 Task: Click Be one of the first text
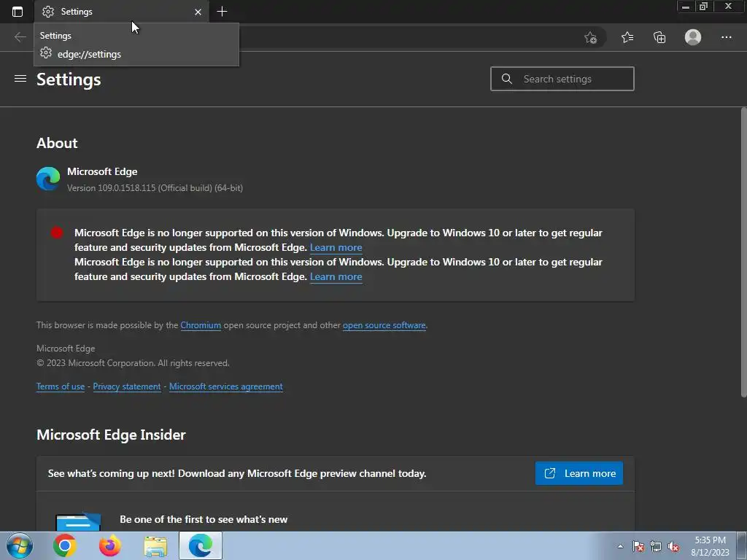(x=204, y=519)
